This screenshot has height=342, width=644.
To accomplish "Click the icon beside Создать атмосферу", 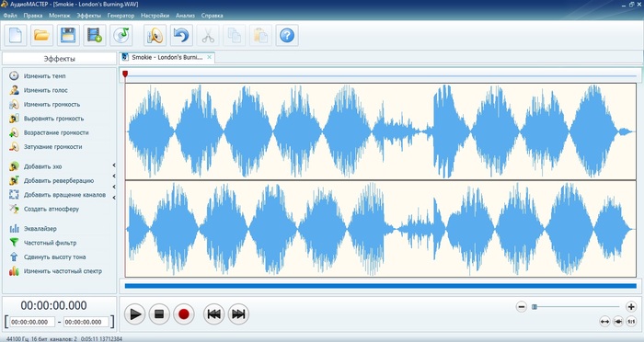I will pos(14,209).
